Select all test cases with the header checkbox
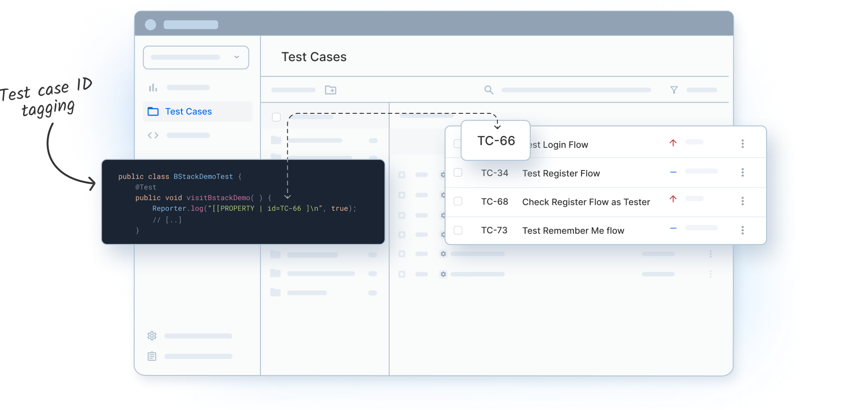The width and height of the screenshot is (868, 410). (x=276, y=117)
